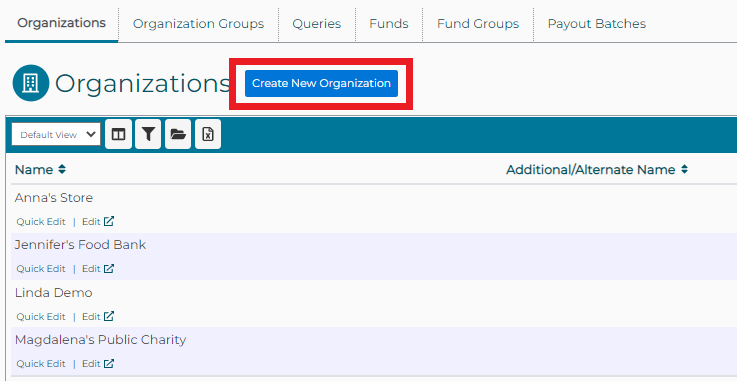Open the column chooser icon
Screen dimensions: 737x381
pyautogui.click(x=118, y=134)
